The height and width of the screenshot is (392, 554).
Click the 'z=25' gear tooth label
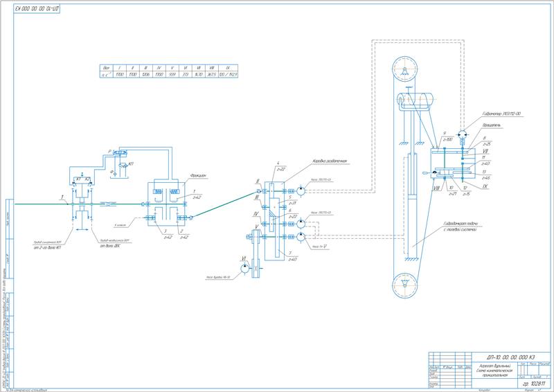pyautogui.click(x=487, y=144)
